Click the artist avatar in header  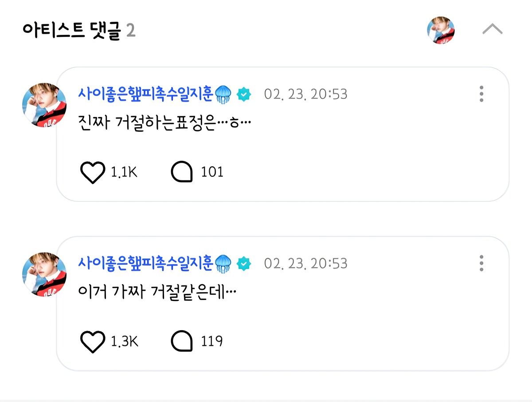tap(441, 30)
